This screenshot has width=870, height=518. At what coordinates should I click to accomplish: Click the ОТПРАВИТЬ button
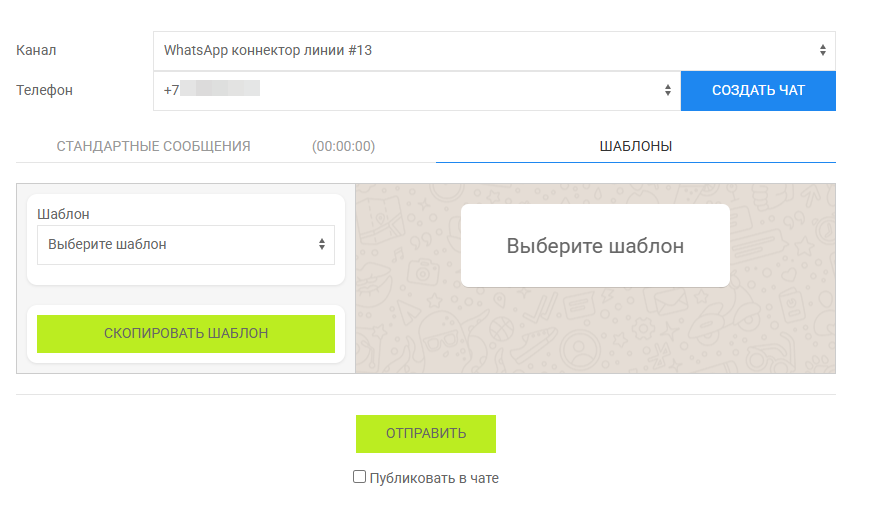(426, 434)
